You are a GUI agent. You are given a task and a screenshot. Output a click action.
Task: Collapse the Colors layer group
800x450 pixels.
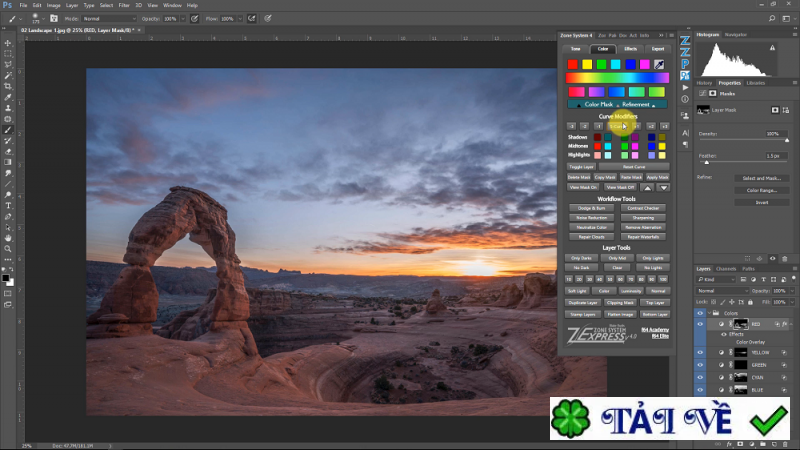click(x=711, y=312)
